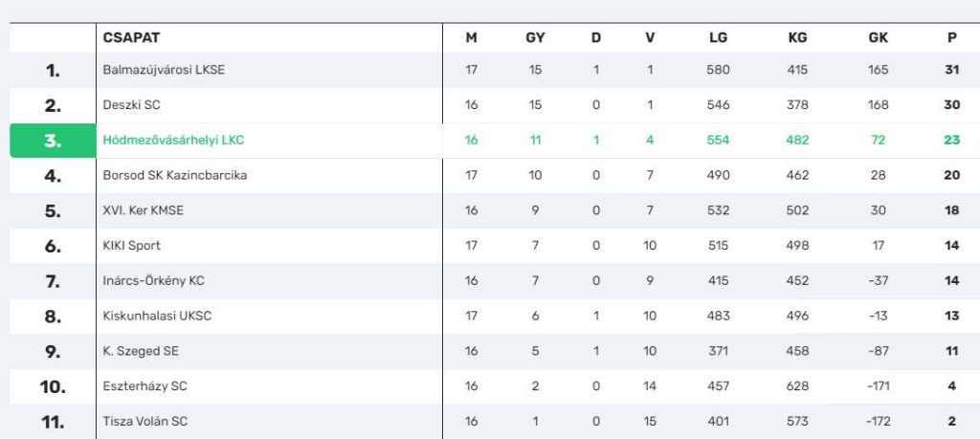The height and width of the screenshot is (439, 980).
Task: Open the Balmazújvárosi LKSE team link
Action: click(164, 70)
